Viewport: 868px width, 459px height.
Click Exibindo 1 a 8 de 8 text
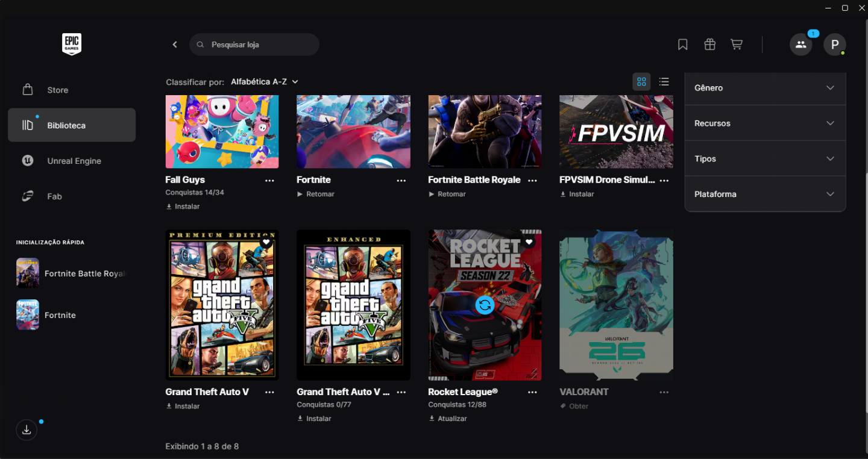[x=202, y=446]
